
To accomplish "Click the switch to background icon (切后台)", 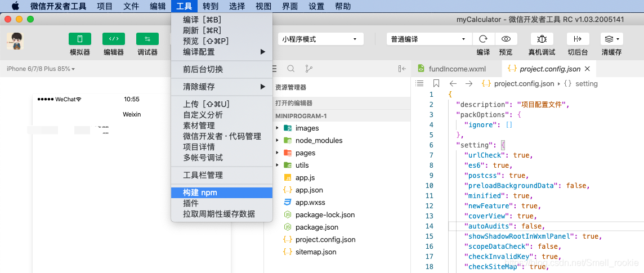I will tap(578, 39).
